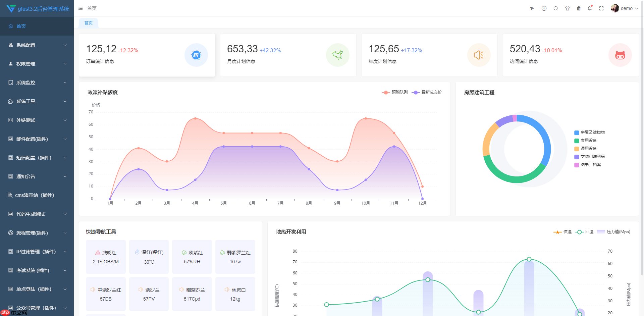
Task: Click the 淡紫红 quick navigation card
Action: click(192, 257)
